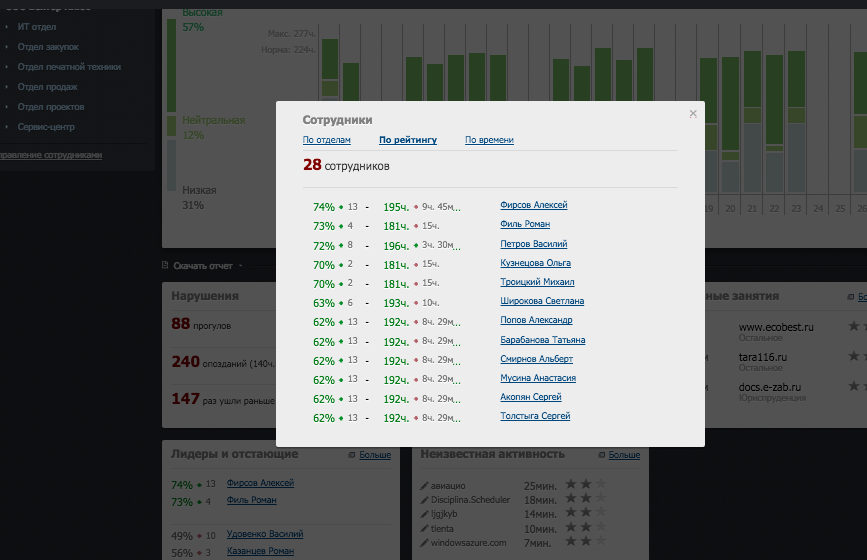Image resolution: width=867 pixels, height=560 pixels.
Task: Open the По времени tab
Action: [489, 140]
